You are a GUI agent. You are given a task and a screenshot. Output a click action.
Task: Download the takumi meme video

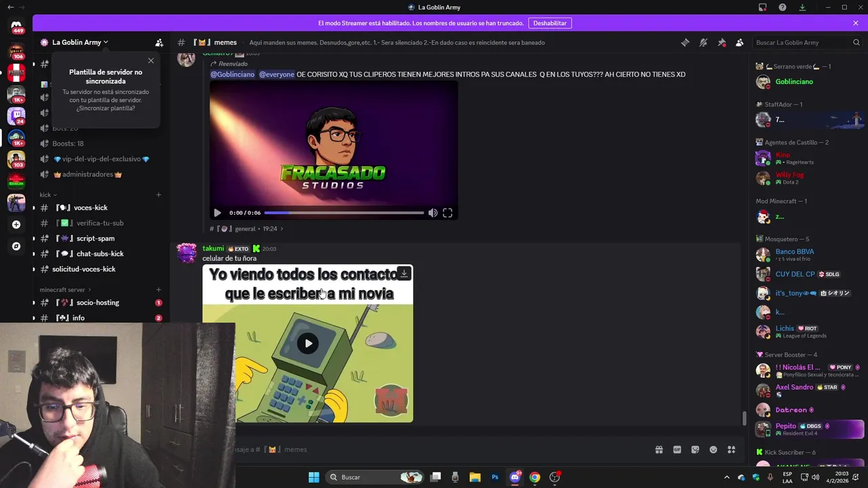[x=404, y=273]
